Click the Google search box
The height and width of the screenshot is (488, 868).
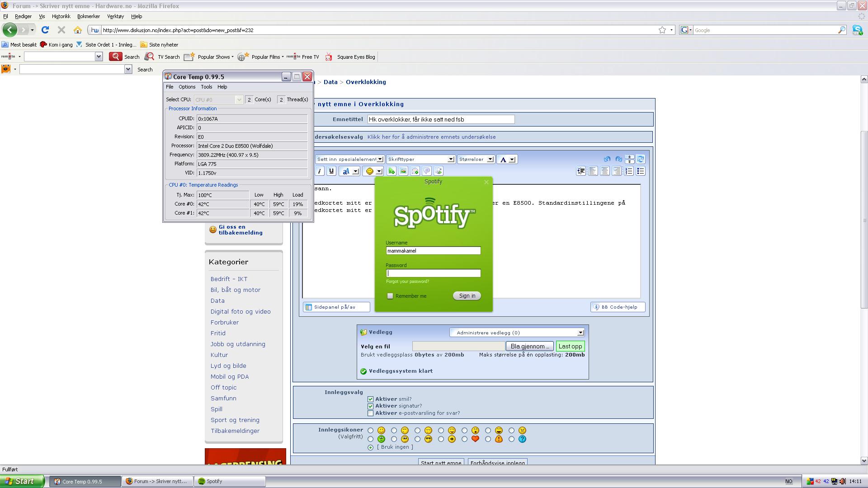point(765,30)
